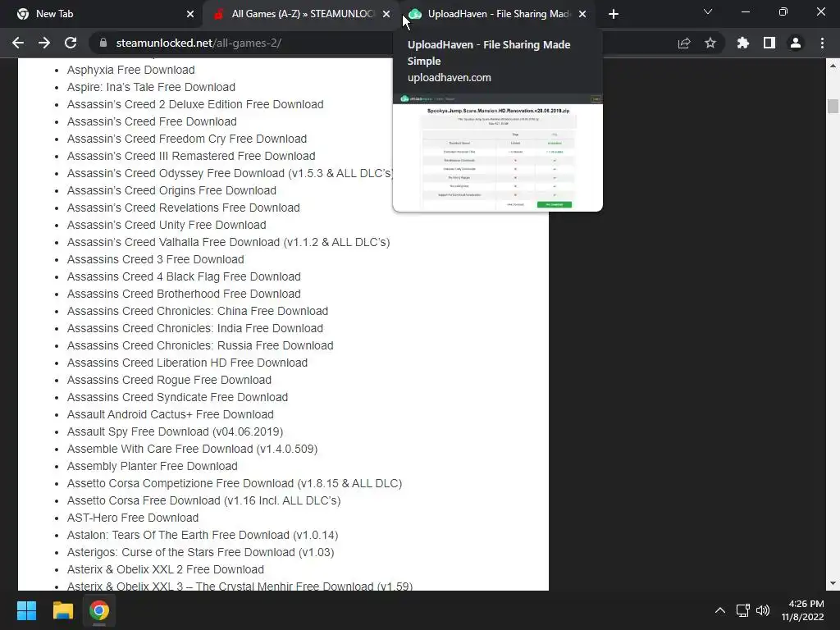Open Assassins Creed Syndicate link
Screen dimensions: 840x630
(177, 397)
